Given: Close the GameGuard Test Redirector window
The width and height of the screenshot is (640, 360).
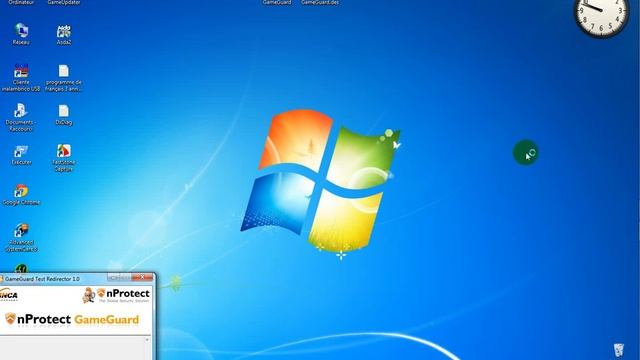Looking at the screenshot, I should tap(142, 278).
